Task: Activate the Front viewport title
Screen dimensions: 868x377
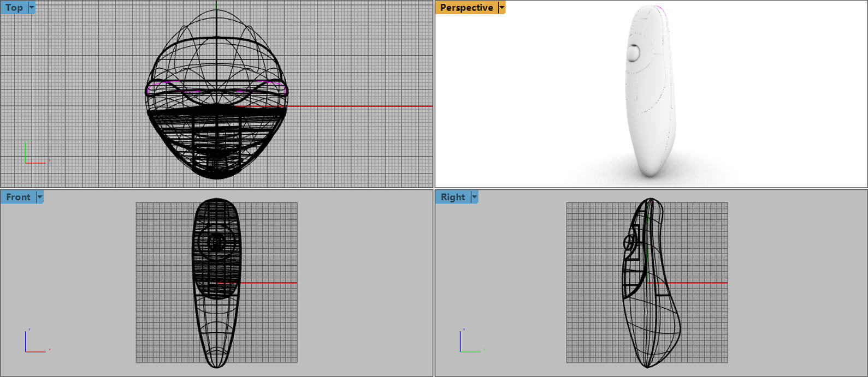Action: pos(19,197)
